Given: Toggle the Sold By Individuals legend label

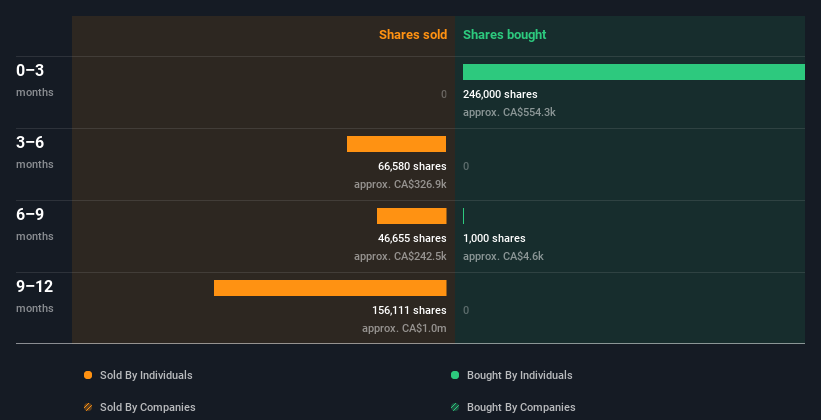Looking at the screenshot, I should (146, 375).
